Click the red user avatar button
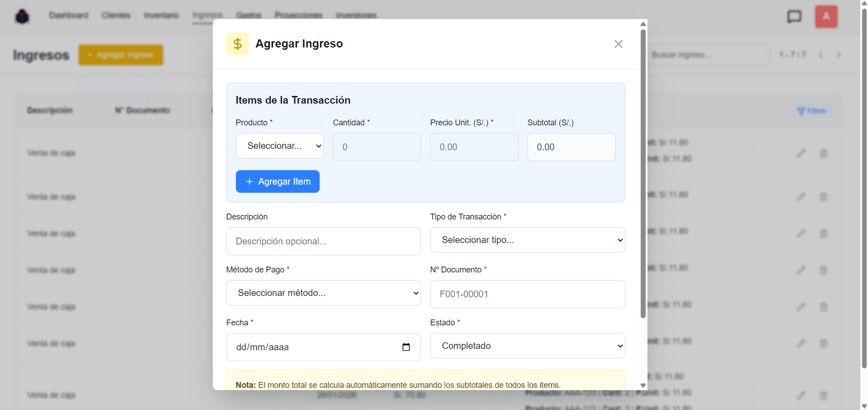868x410 pixels. [x=826, y=17]
